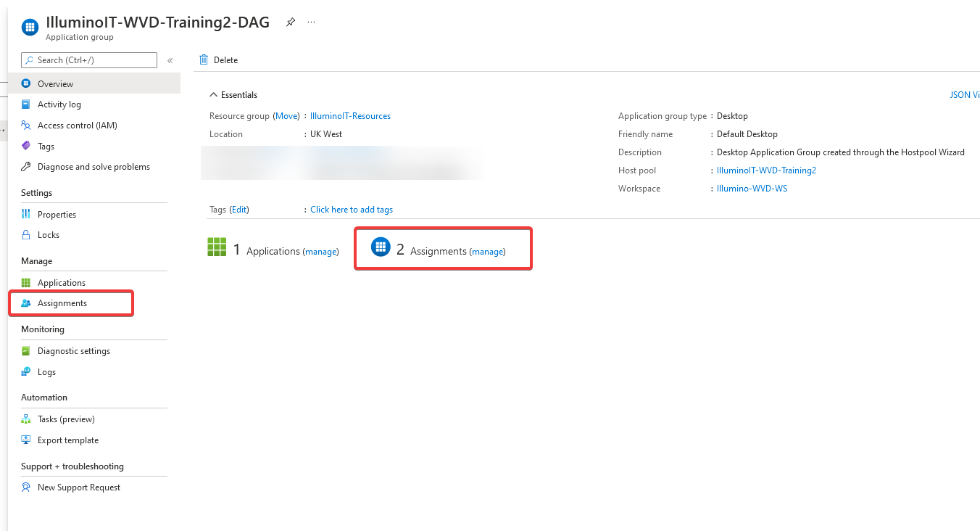Click the 'UK West' location value
Image resolution: width=980 pixels, height=531 pixels.
click(x=326, y=134)
